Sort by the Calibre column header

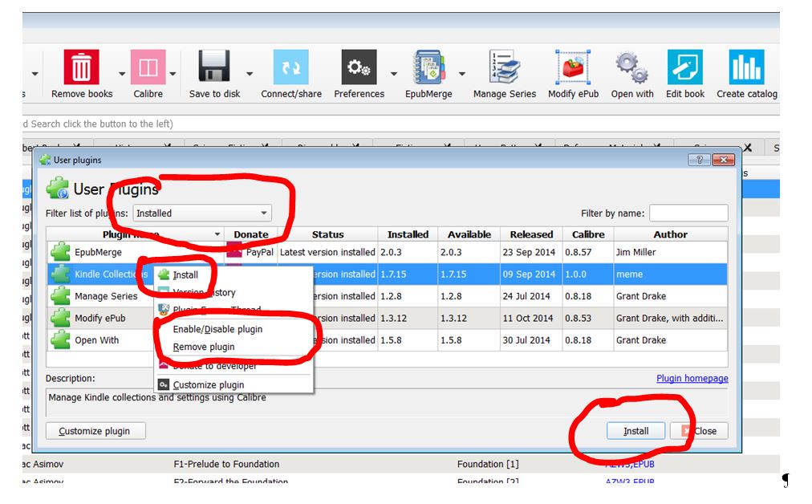(588, 234)
